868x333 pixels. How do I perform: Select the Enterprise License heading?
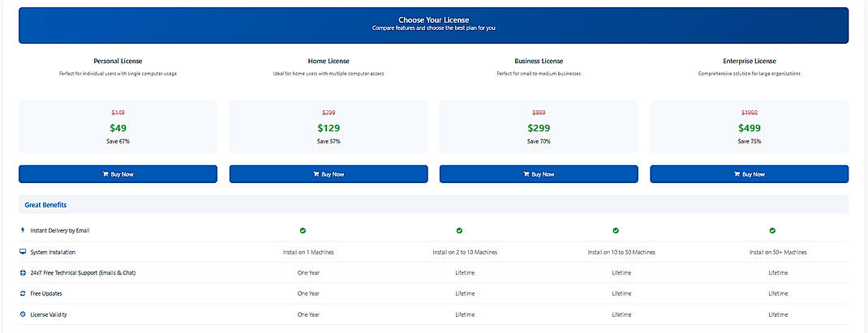click(x=749, y=62)
